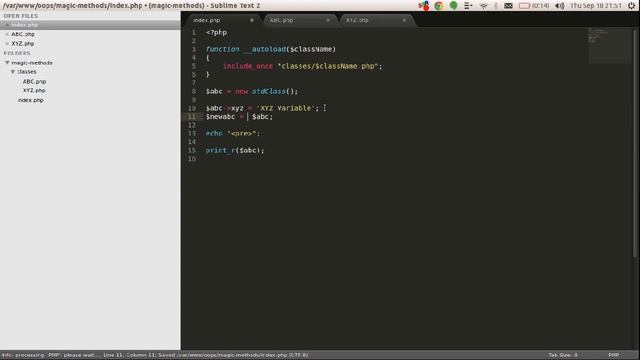The width and height of the screenshot is (640, 360).
Task: Close ABC.php from Open Files list
Action: 7,34
